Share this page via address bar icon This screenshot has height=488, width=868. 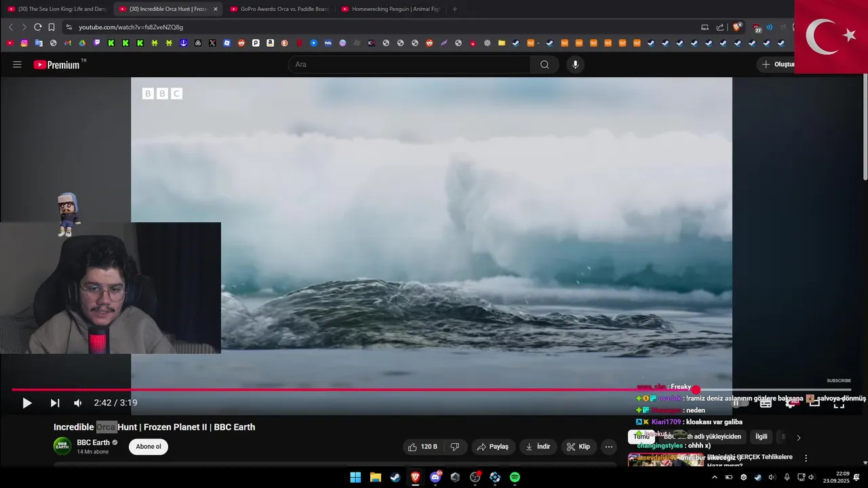[720, 27]
